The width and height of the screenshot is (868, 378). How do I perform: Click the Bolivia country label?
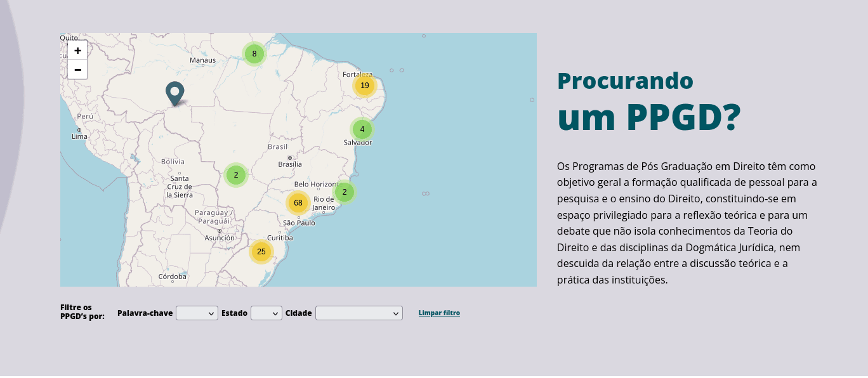tap(173, 162)
